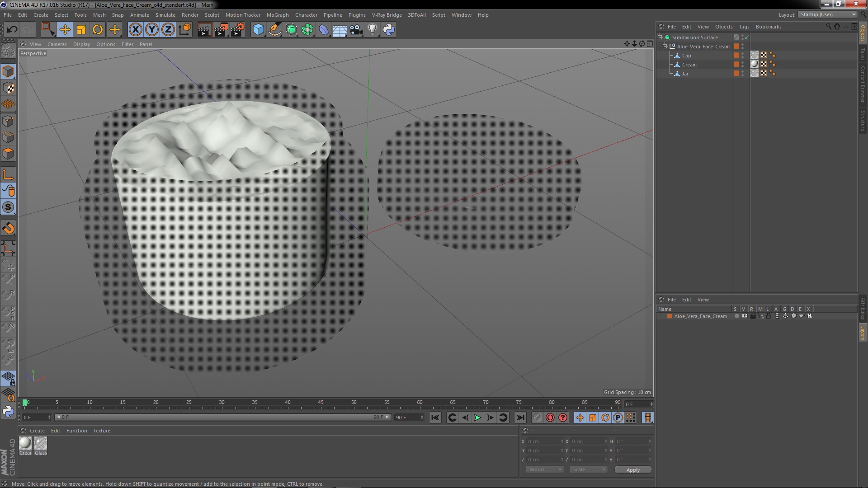This screenshot has height=488, width=868.
Task: Toggle layer visibility eye for Aloe_Vera_Face_Cream
Action: pyautogui.click(x=745, y=316)
